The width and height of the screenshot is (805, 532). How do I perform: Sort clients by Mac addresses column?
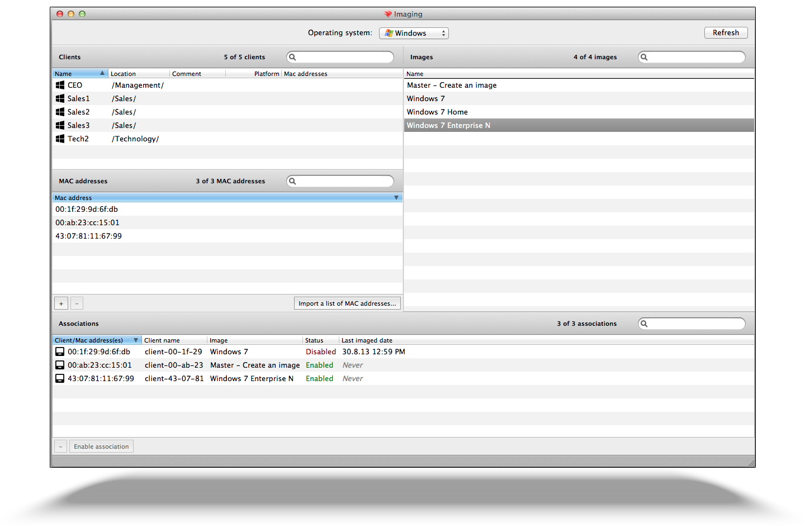[x=342, y=74]
